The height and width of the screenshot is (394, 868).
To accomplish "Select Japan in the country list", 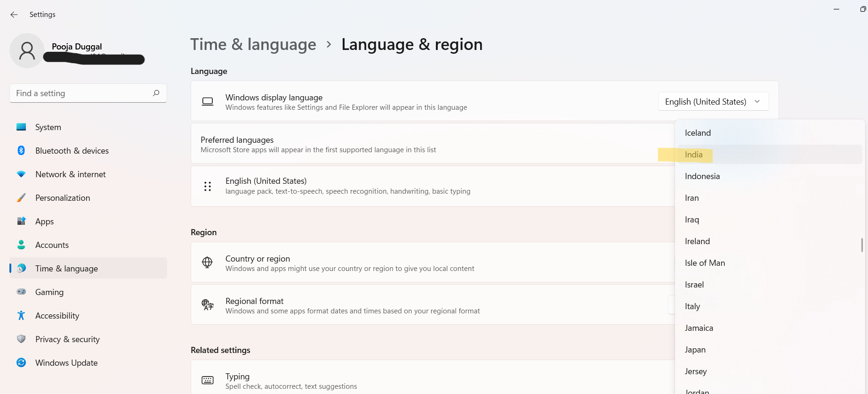I will 770,349.
